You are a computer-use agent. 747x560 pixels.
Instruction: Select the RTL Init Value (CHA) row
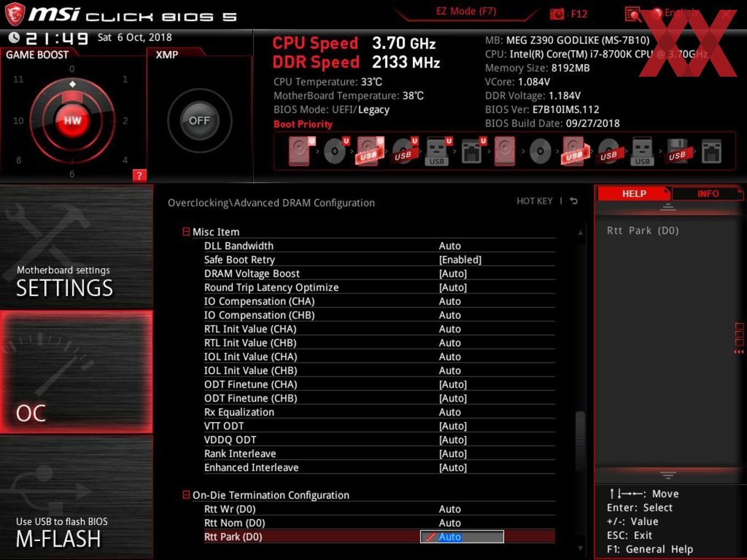(379, 329)
